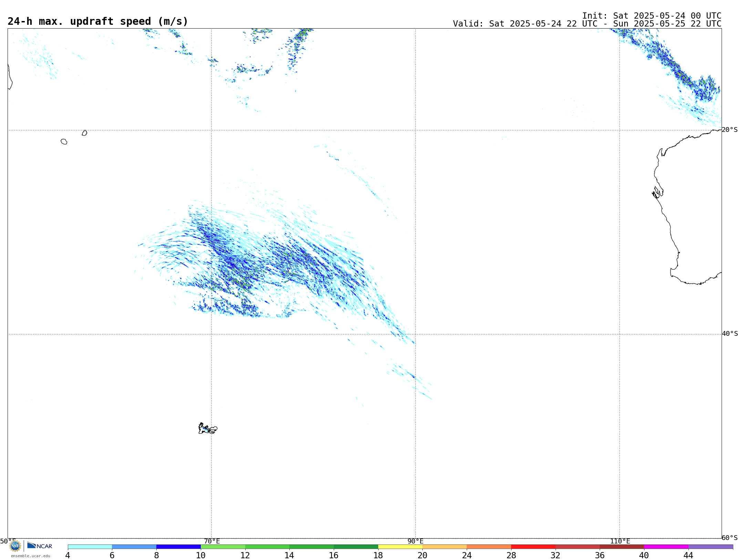
Task: Click the 20°S latitude label
Action: [x=730, y=130]
